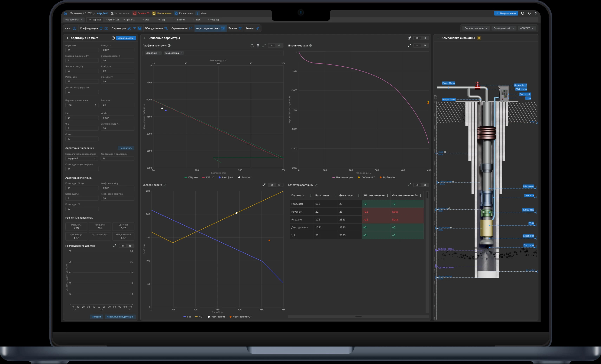Open the home page icon
Screen dimensions: 601x364
pos(65,13)
